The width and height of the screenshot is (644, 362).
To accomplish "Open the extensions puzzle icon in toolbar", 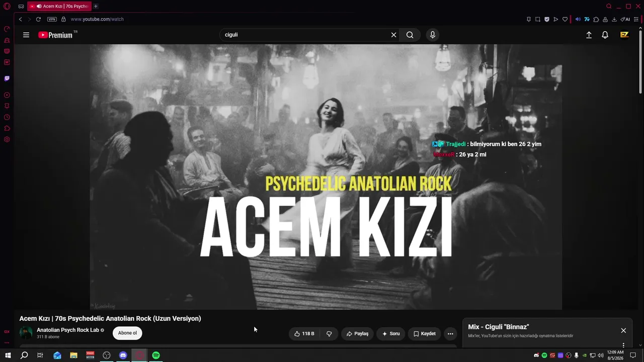I will click(596, 19).
